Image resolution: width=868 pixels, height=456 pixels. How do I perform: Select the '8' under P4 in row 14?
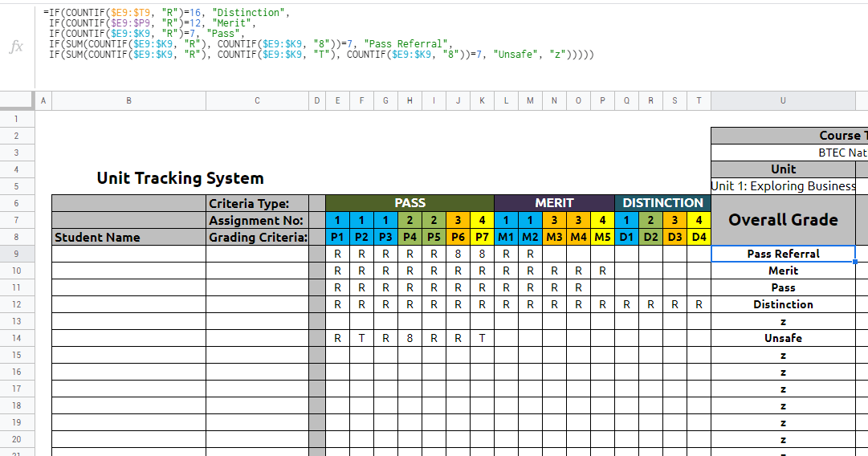point(410,338)
